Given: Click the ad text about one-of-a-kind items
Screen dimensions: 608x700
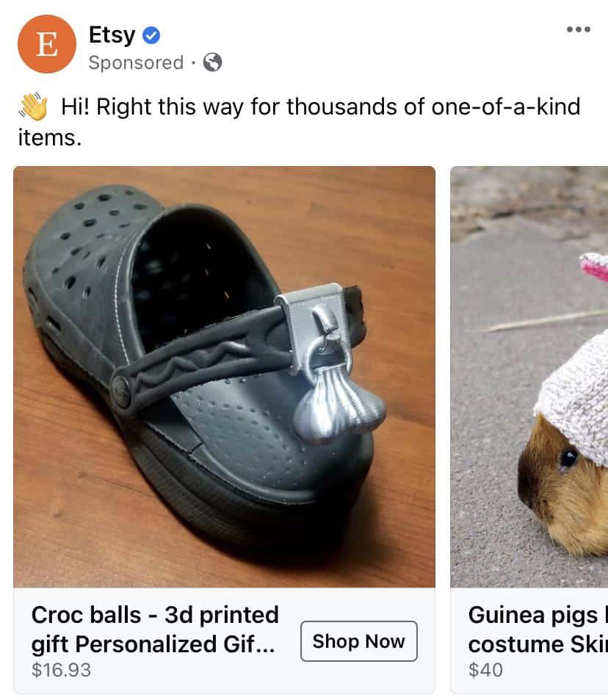Looking at the screenshot, I should 299,121.
